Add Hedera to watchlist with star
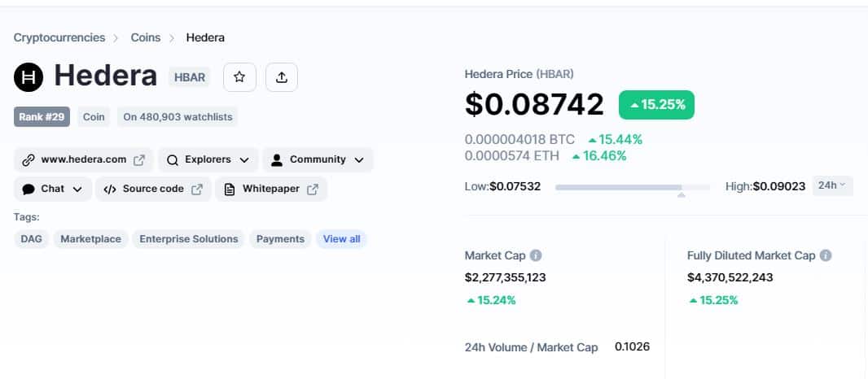The height and width of the screenshot is (379, 868). 239,77
